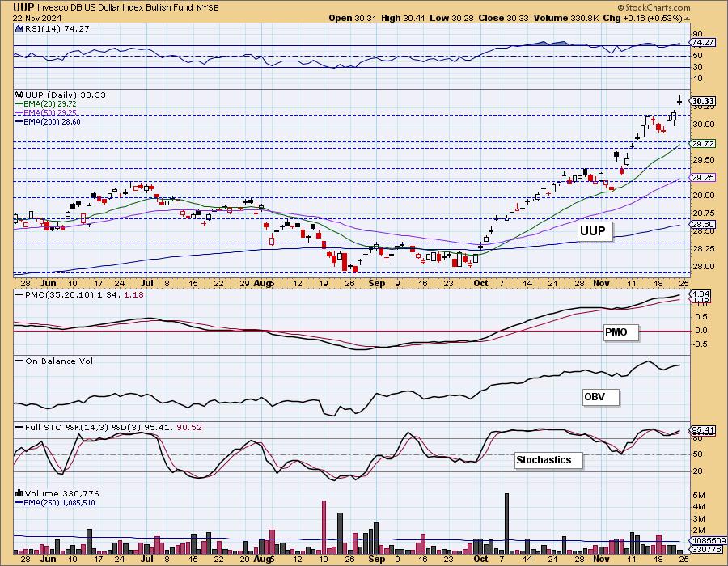728x566 pixels.
Task: Click the EMA(250) 1,085,510 volume legend
Action: point(55,502)
